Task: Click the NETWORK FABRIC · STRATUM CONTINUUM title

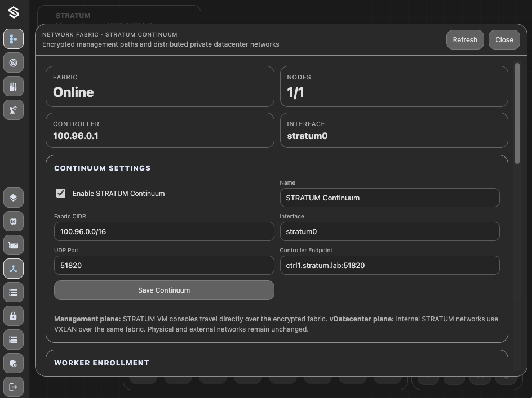Action: pos(109,34)
